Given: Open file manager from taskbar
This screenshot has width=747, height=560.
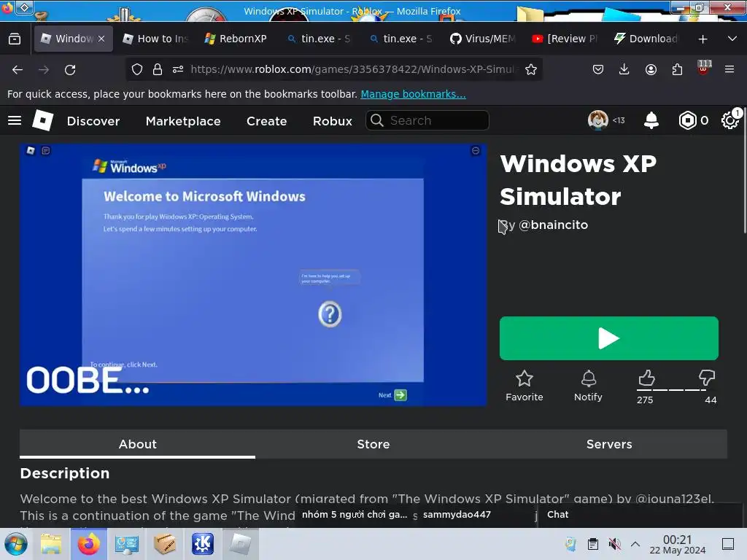Looking at the screenshot, I should click(52, 544).
